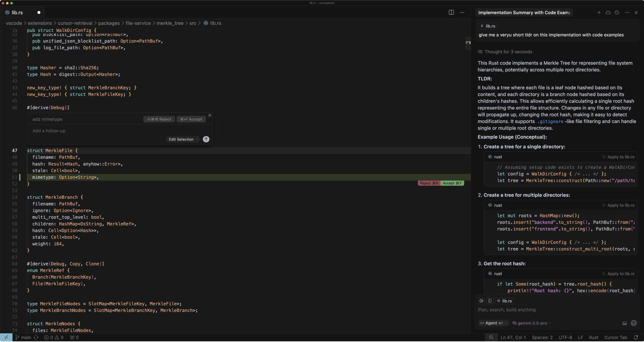
Task: Click the enum MerkleRef declaration line
Action: [48, 271]
